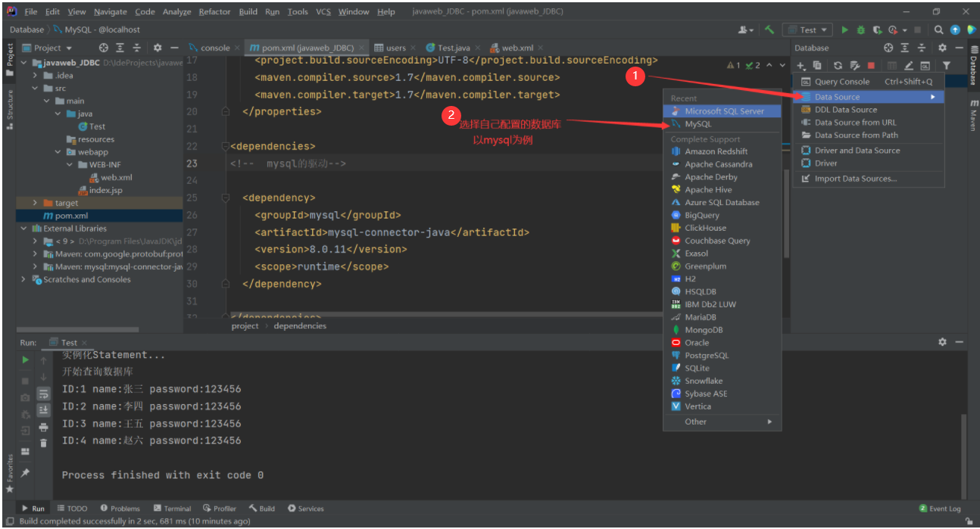
Task: Click Refresh icon in Database toolbar
Action: (838, 66)
